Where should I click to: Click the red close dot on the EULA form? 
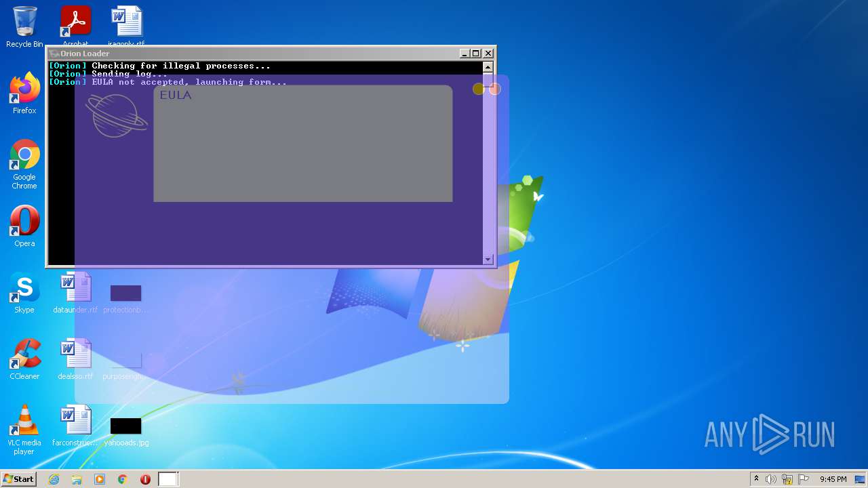[x=495, y=89]
